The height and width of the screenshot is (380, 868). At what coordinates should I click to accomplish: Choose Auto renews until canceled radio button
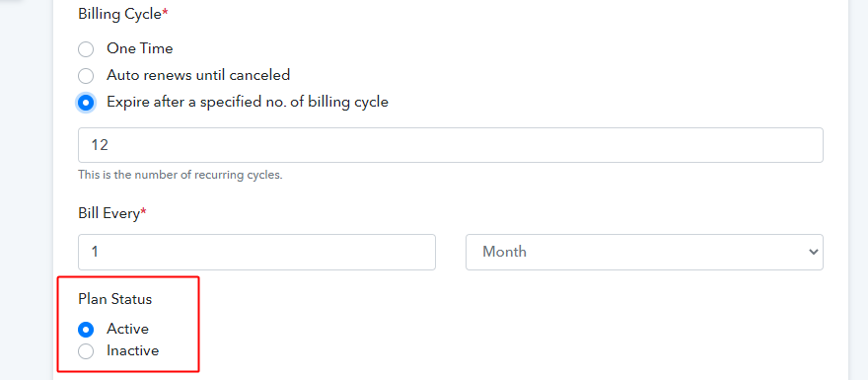[86, 76]
